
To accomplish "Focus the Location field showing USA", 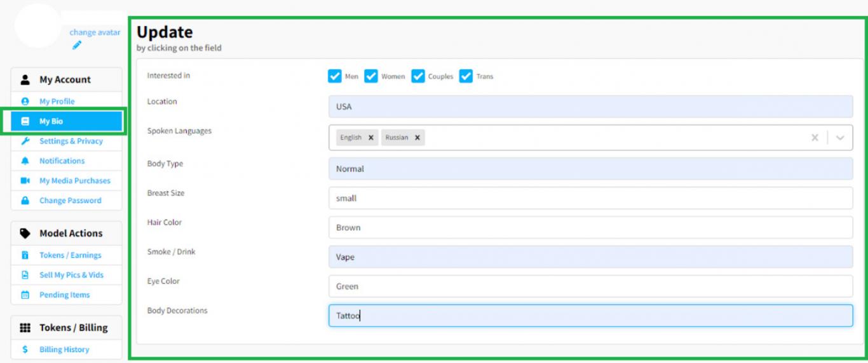I will coord(591,107).
